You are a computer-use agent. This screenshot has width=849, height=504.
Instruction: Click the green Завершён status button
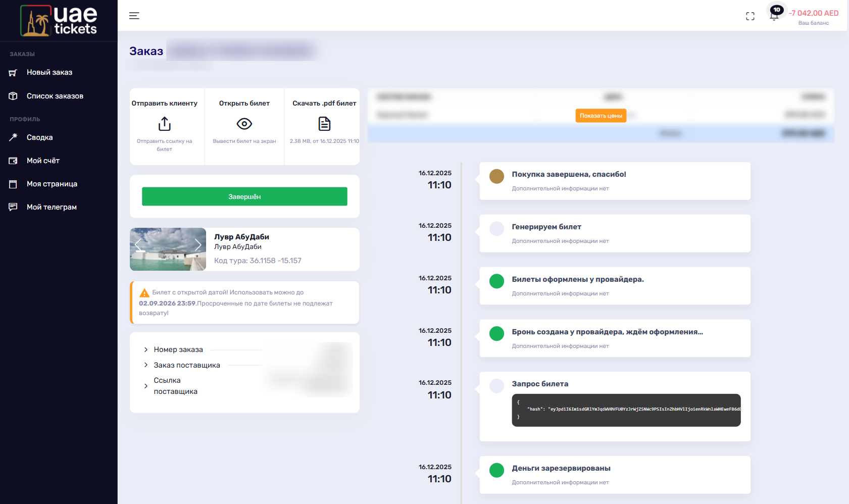pyautogui.click(x=244, y=196)
